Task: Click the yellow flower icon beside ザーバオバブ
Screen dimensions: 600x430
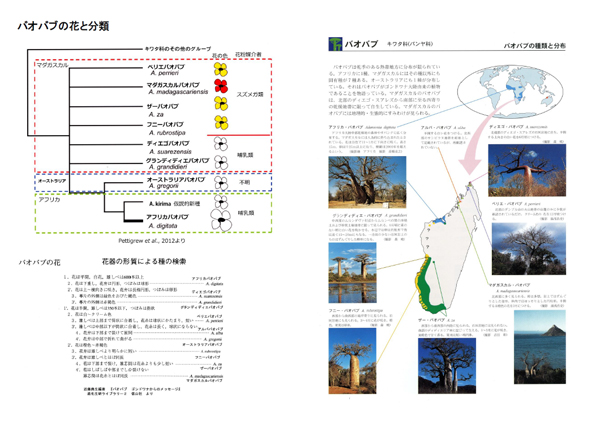Action: [221, 104]
